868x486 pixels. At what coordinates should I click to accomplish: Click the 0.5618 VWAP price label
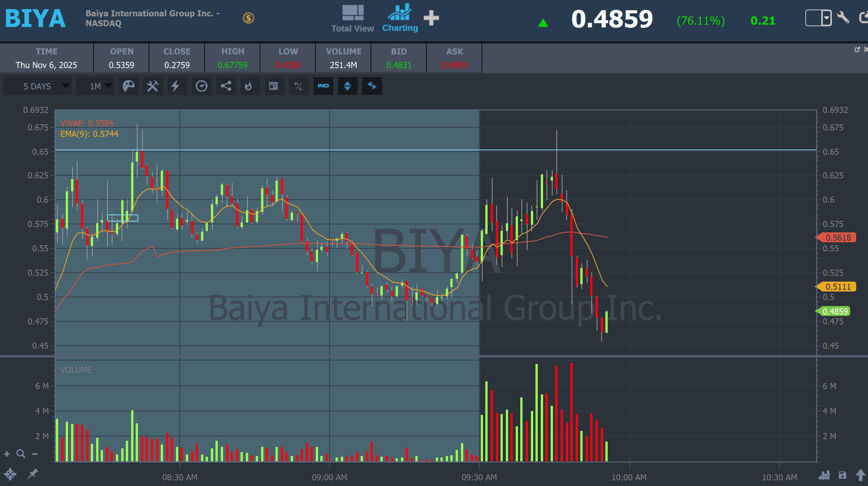point(838,238)
